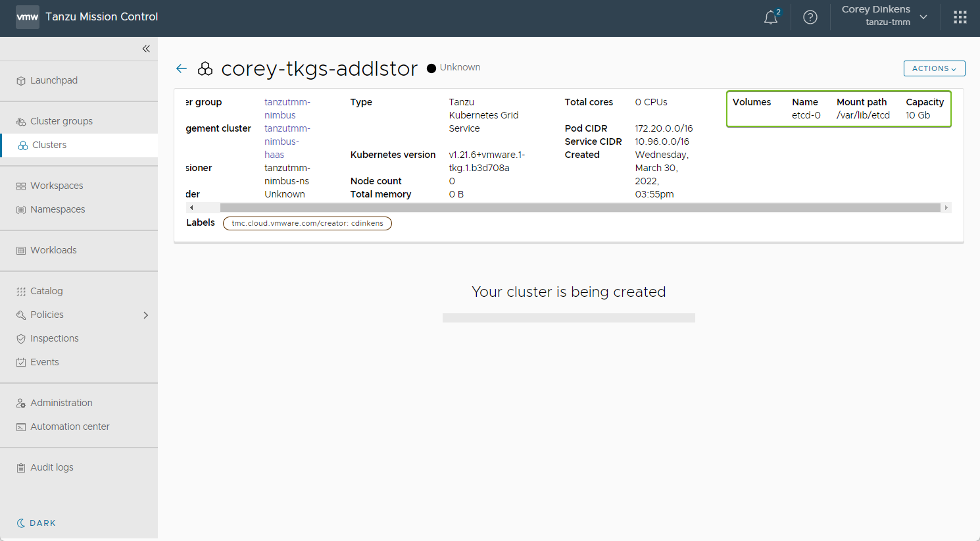Open Catalog in the sidebar
The width and height of the screenshot is (980, 541).
(x=47, y=291)
